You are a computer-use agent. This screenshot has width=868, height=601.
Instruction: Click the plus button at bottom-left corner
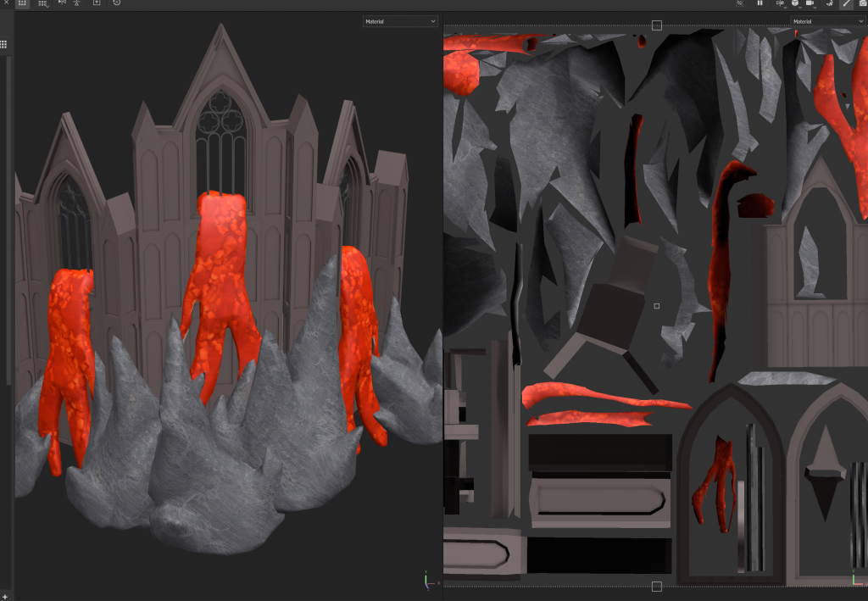(3, 597)
